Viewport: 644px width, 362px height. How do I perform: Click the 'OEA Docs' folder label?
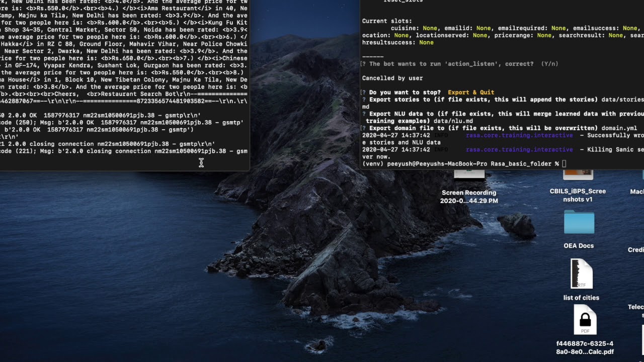click(579, 246)
